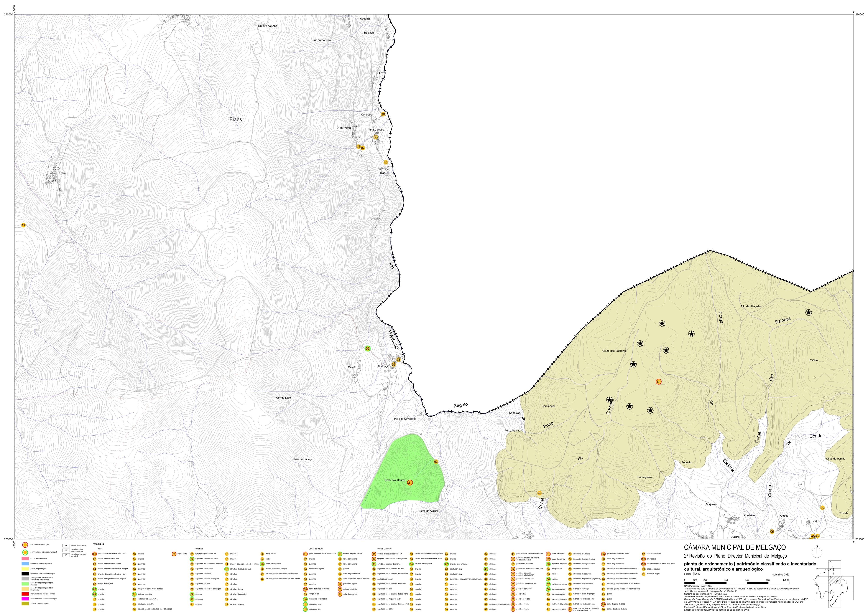Select the black imóvel em vias de classificação swatch
This screenshot has height=613, width=868.
click(x=25, y=574)
